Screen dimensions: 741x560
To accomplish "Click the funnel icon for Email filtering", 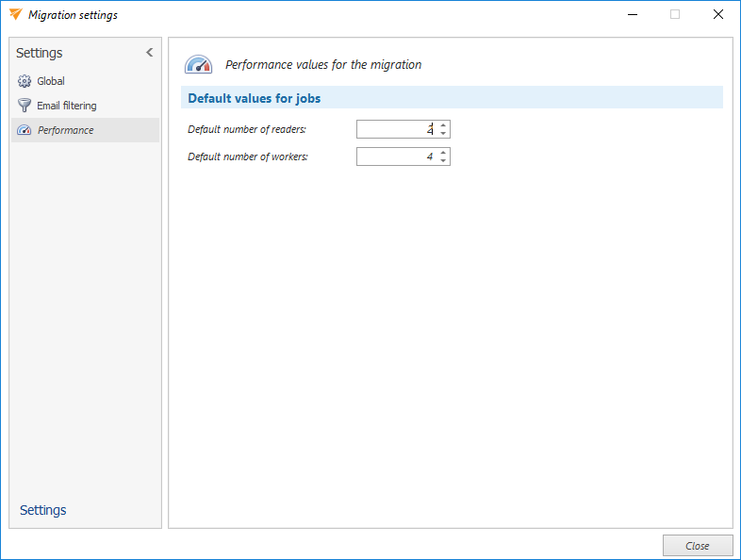I will coord(25,106).
